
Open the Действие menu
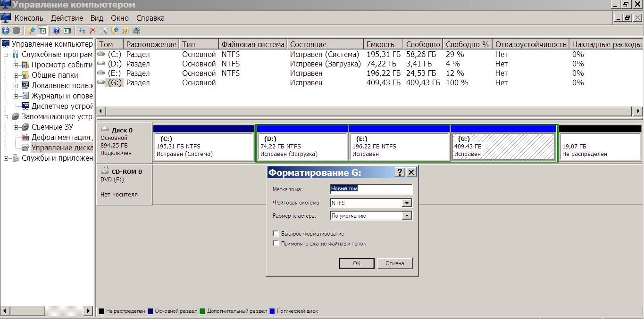click(67, 18)
